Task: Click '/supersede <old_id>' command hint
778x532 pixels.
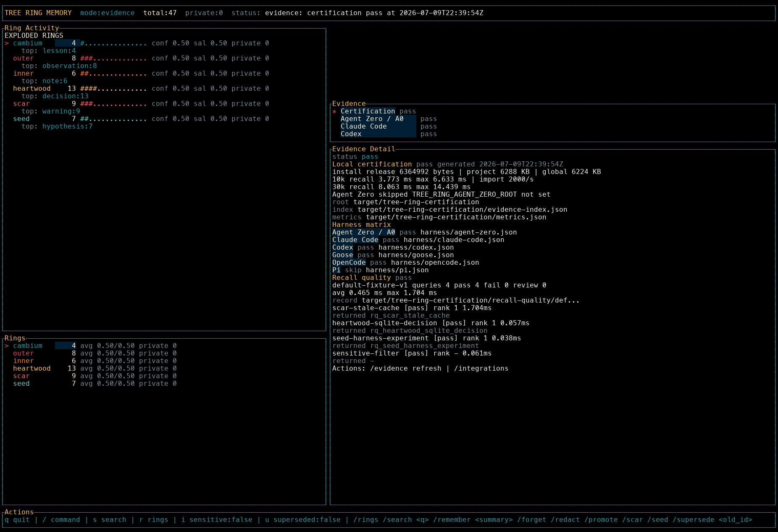Action: click(x=712, y=520)
